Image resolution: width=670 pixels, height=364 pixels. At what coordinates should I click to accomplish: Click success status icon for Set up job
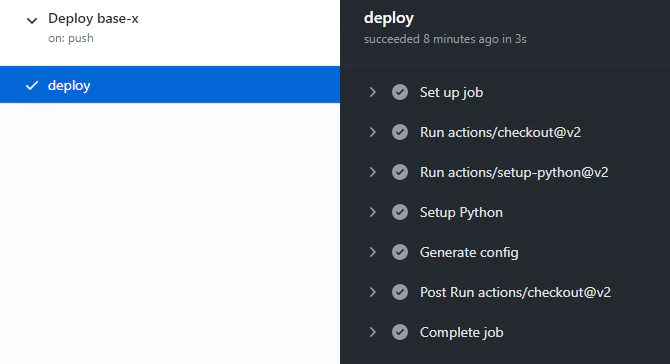[x=400, y=92]
